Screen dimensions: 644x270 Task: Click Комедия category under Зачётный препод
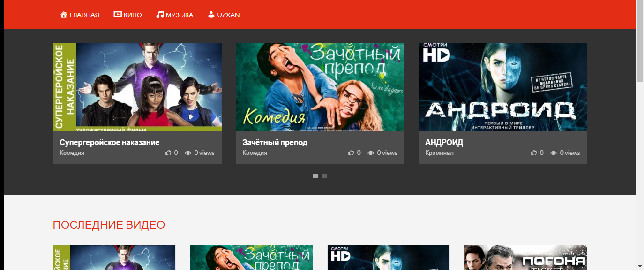255,153
